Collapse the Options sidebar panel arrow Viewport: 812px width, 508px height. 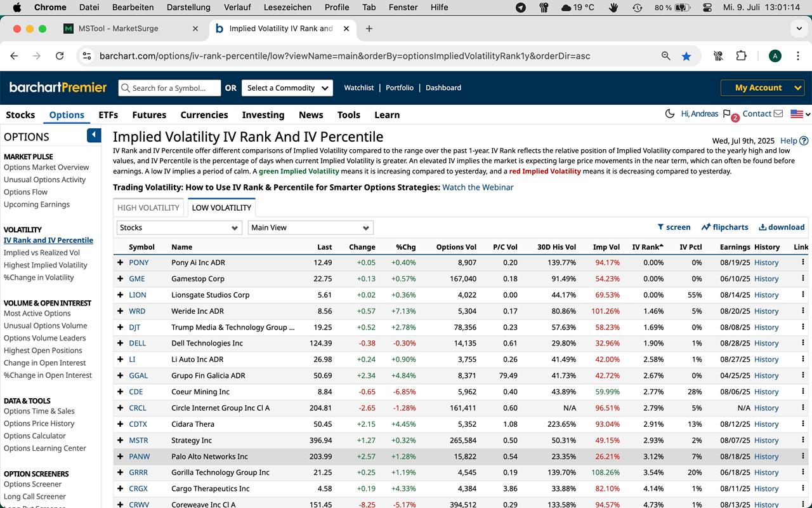coord(94,135)
